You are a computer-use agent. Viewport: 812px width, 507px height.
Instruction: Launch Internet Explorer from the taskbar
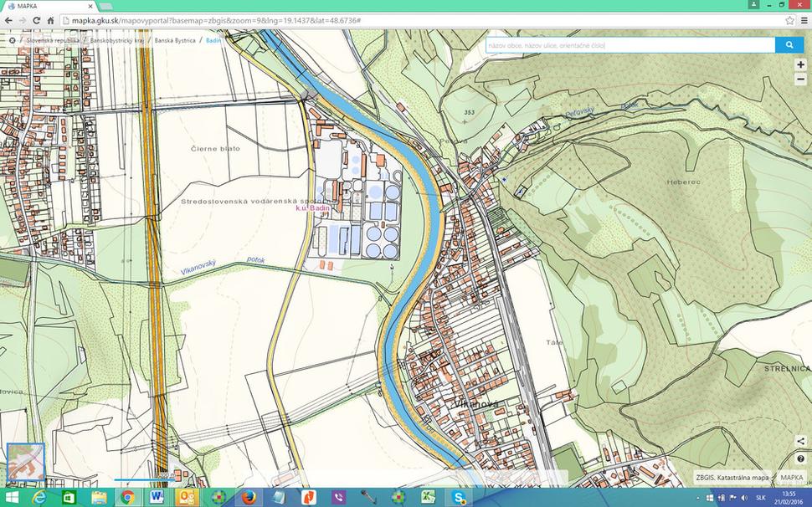coord(39,497)
